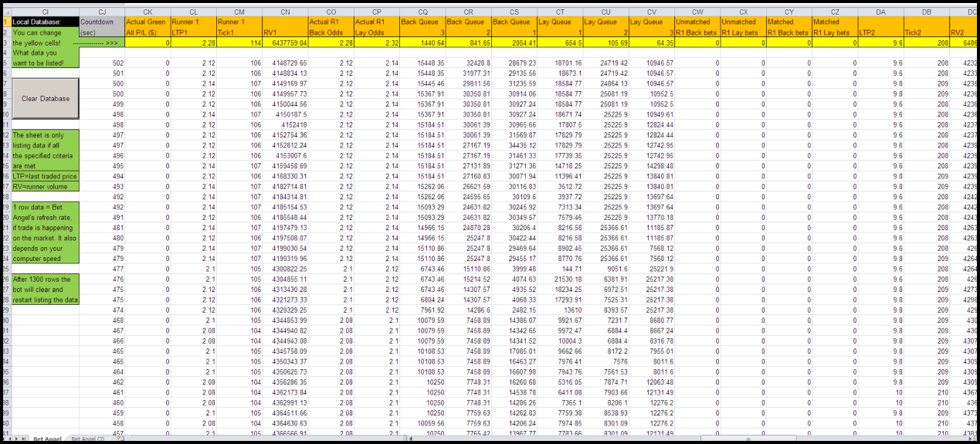Click '1 row data = Bet' note cell

pyautogui.click(x=46, y=207)
